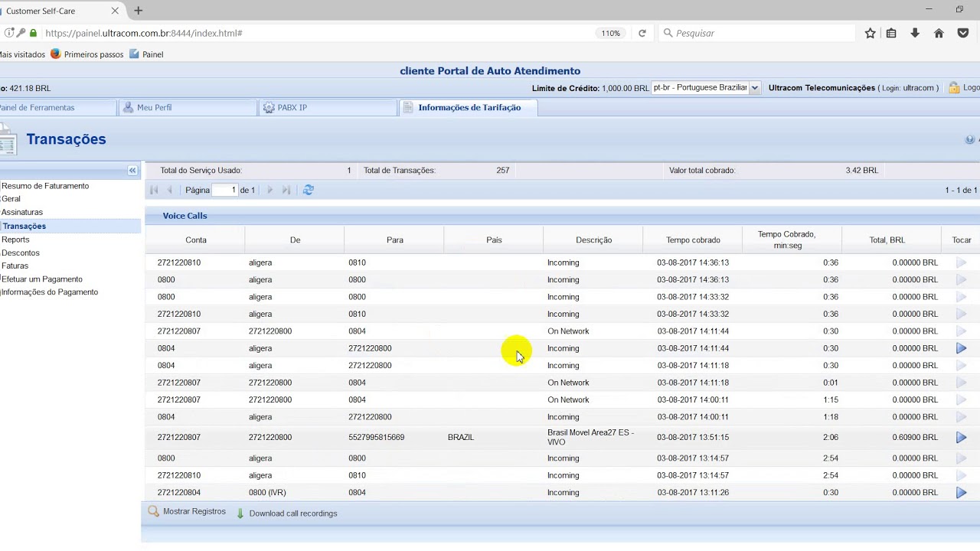Open Reports in the sidebar
The height and width of the screenshot is (551, 980).
[x=15, y=240]
